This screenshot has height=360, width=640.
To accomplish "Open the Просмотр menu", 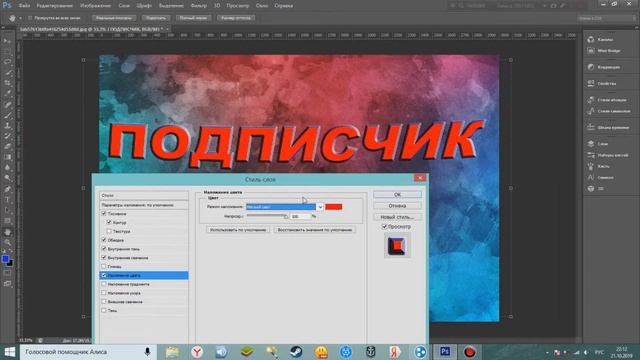I will click(x=238, y=6).
